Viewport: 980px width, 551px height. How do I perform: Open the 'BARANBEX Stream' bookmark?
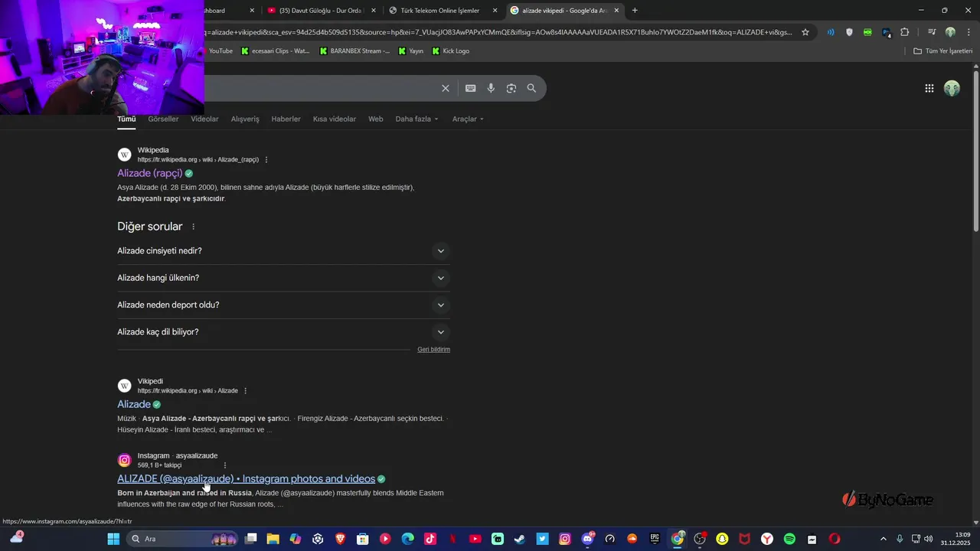tap(354, 51)
